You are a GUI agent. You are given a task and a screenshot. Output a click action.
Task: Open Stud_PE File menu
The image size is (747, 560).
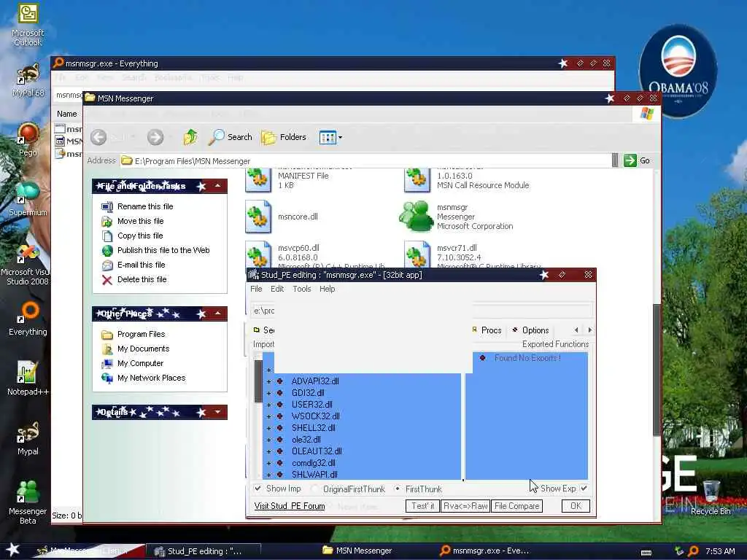tap(256, 289)
